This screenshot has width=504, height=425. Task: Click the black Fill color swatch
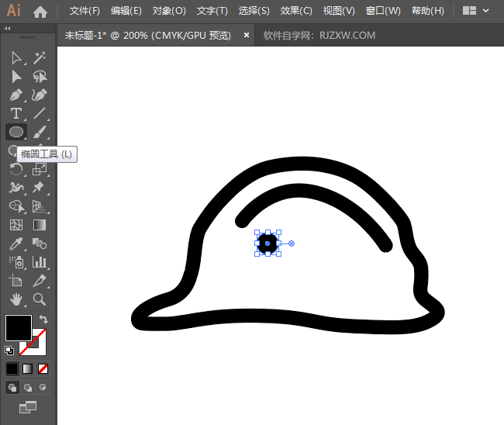18,327
